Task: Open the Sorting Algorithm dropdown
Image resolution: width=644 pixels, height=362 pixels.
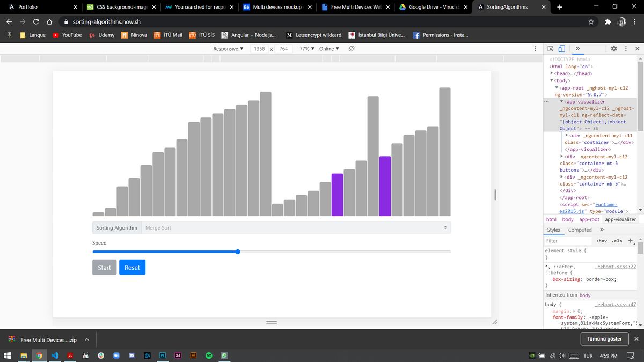Action: (x=295, y=228)
